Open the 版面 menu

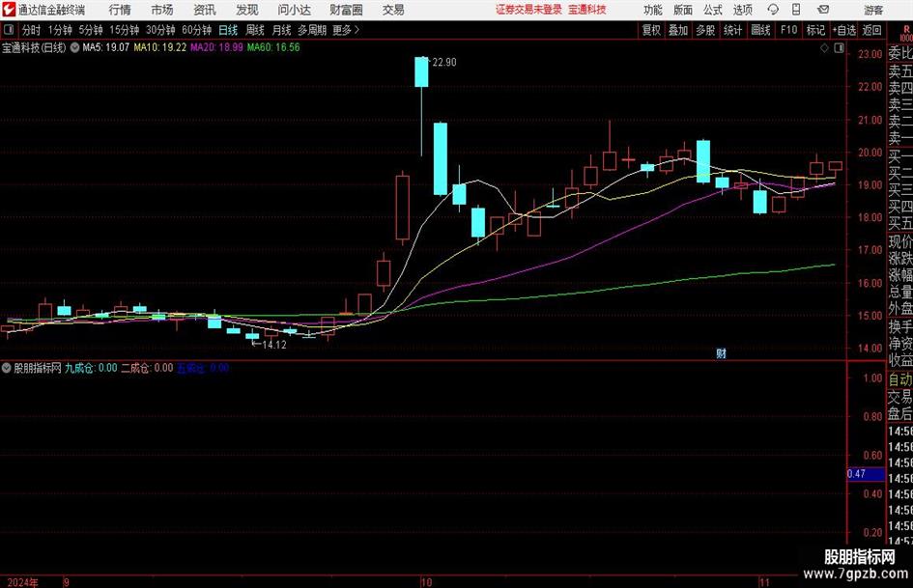[x=683, y=10]
